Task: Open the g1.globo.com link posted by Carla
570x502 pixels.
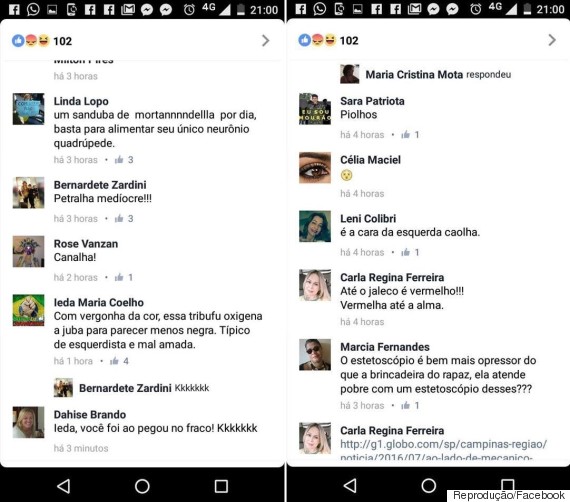Action: pos(443,450)
